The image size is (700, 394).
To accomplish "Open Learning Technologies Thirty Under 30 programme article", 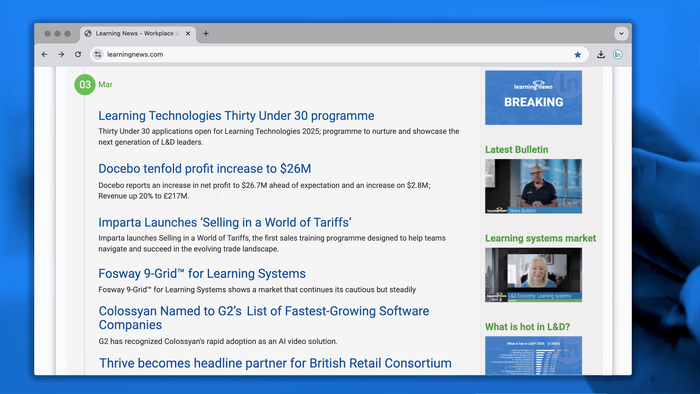I will click(236, 116).
